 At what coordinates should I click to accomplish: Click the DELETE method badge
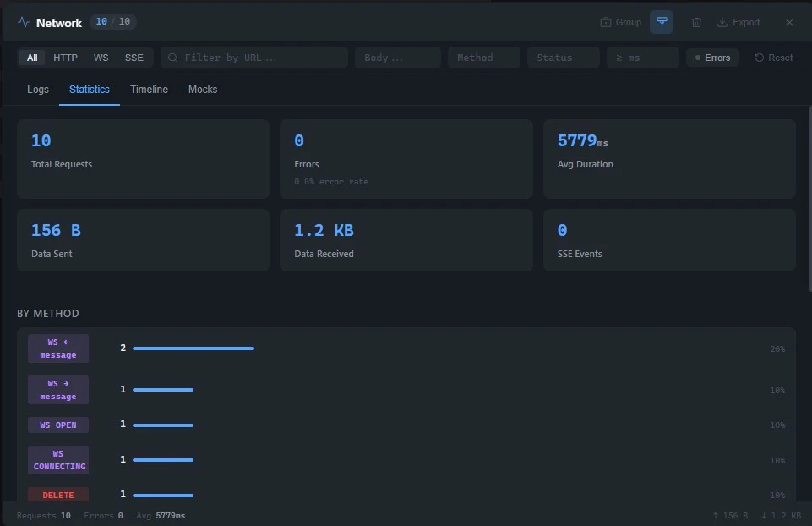[58, 495]
